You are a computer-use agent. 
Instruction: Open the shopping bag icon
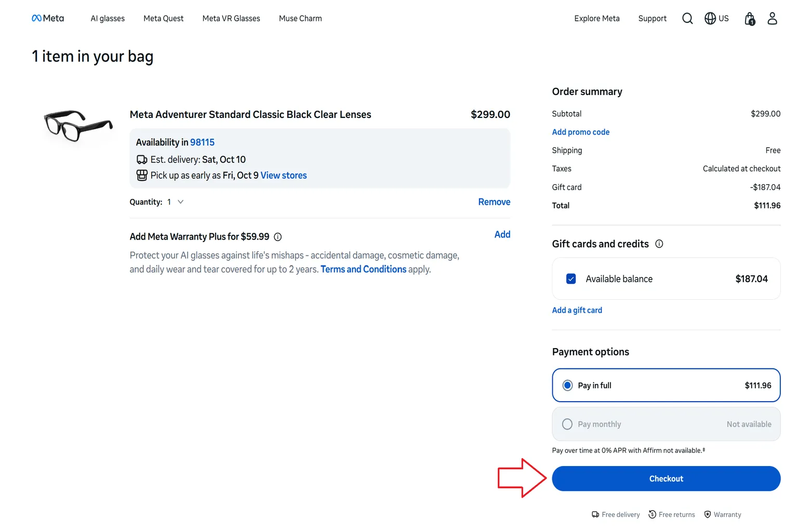[750, 19]
